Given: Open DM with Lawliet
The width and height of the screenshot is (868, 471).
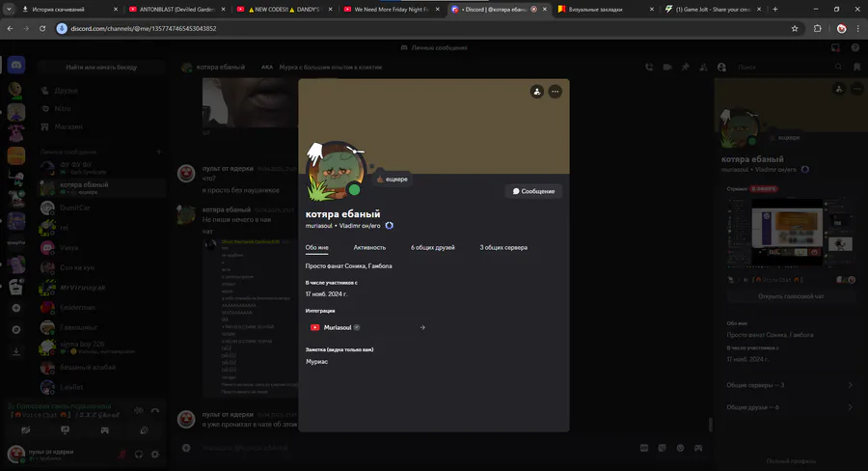Looking at the screenshot, I should 101,387.
